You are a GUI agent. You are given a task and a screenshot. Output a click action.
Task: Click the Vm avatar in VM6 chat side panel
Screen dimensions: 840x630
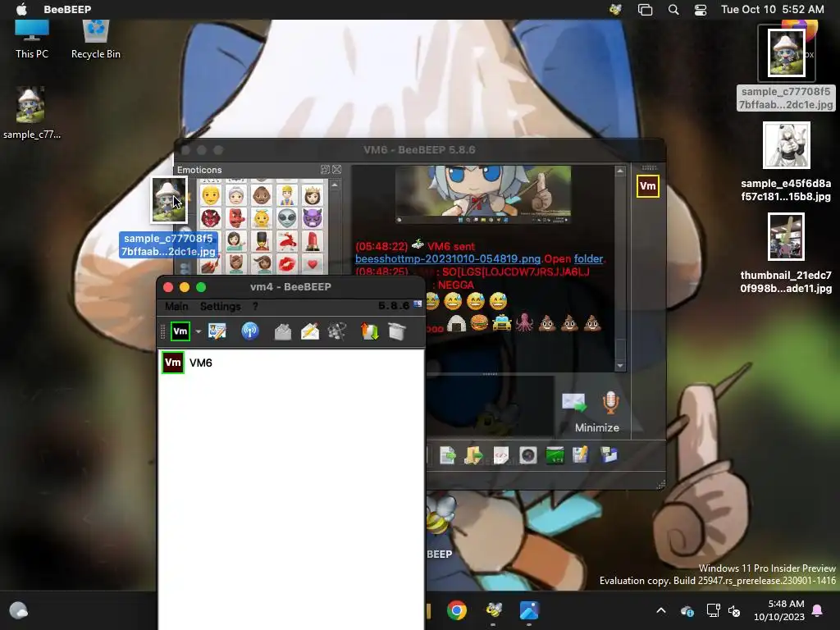click(648, 186)
